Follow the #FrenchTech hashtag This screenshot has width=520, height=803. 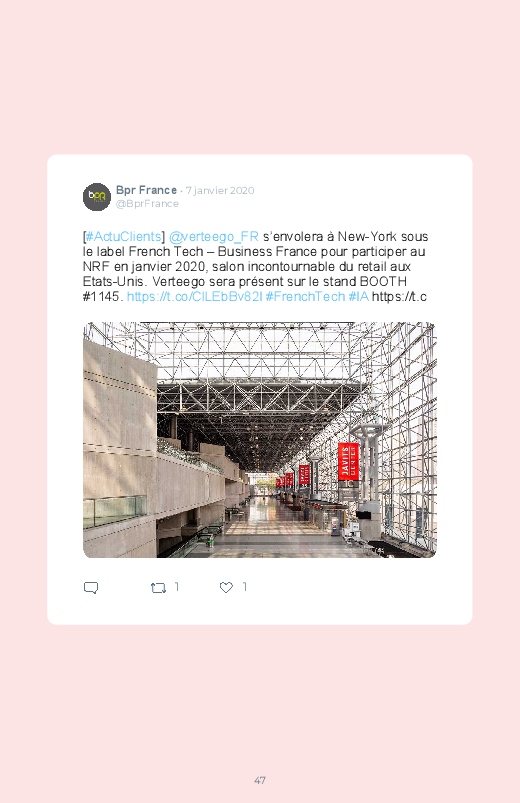pyautogui.click(x=305, y=297)
